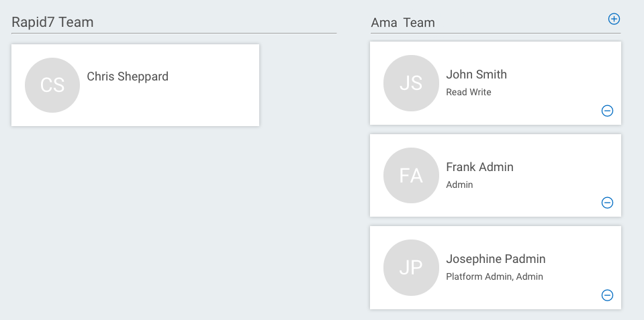Select the FA avatar circle
This screenshot has height=320, width=644.
point(411,175)
